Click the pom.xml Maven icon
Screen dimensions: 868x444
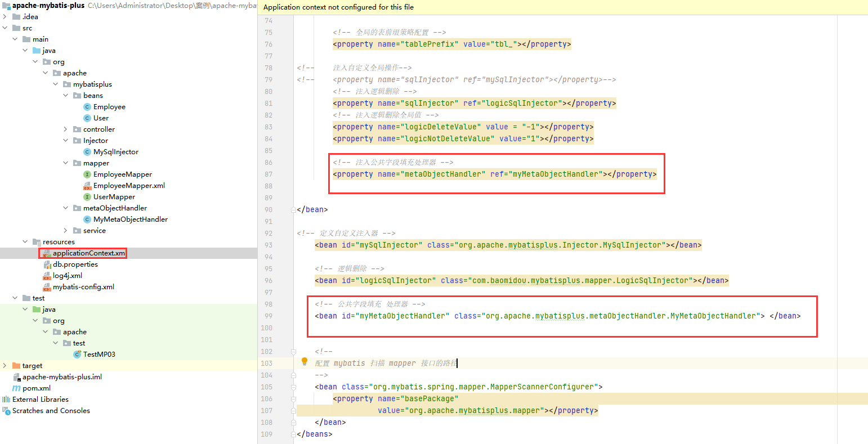[x=16, y=388]
